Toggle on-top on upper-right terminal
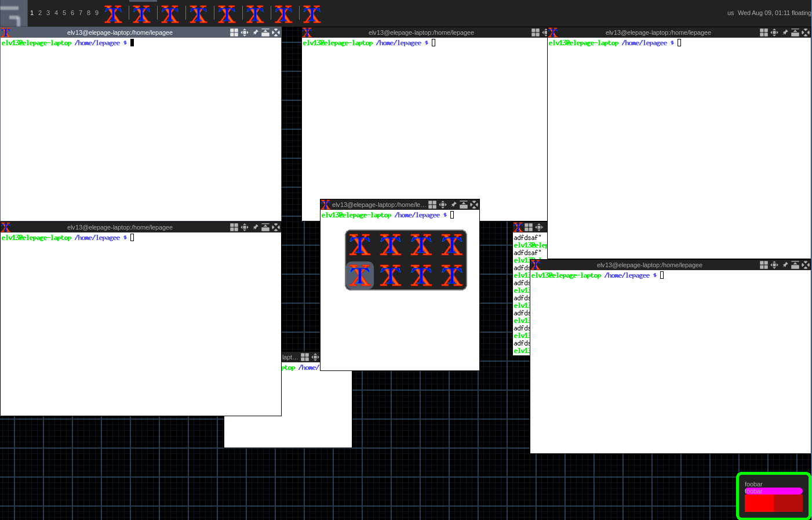812x520 pixels. pos(795,32)
